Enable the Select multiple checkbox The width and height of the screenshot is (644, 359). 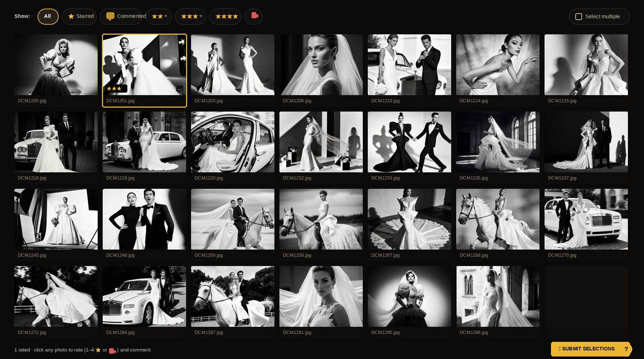tap(579, 16)
